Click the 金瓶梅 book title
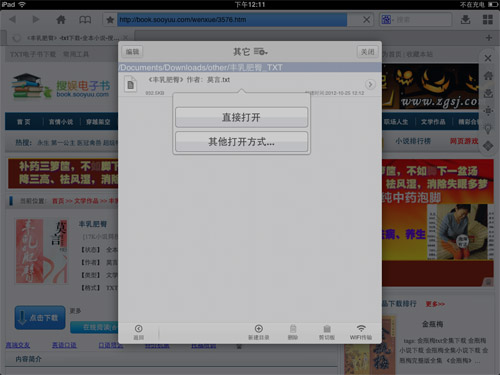Screen dimensions: 500x375 (432, 324)
